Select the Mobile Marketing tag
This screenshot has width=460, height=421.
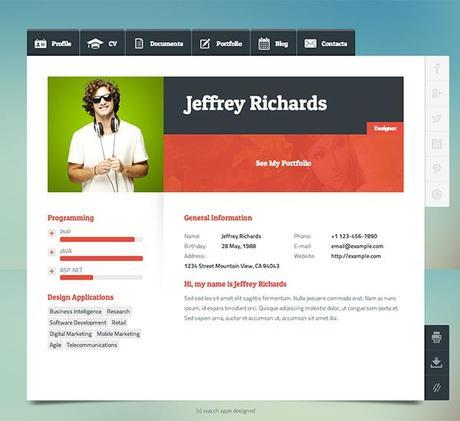[118, 334]
